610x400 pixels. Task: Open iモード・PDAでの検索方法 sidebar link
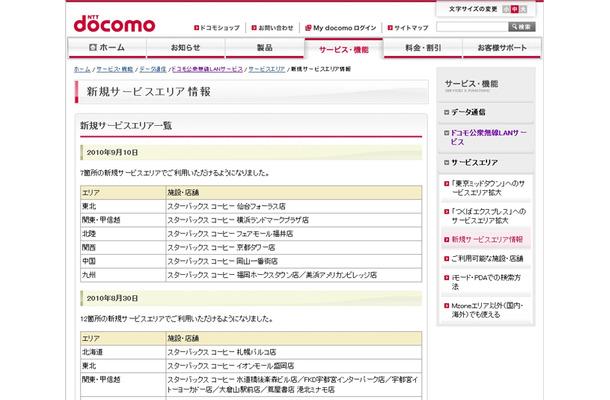point(486,282)
